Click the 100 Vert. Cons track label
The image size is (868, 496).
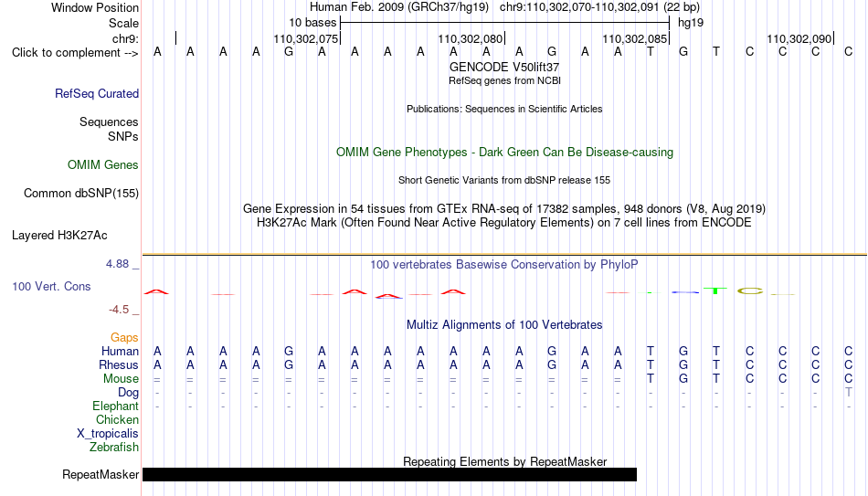(x=51, y=287)
